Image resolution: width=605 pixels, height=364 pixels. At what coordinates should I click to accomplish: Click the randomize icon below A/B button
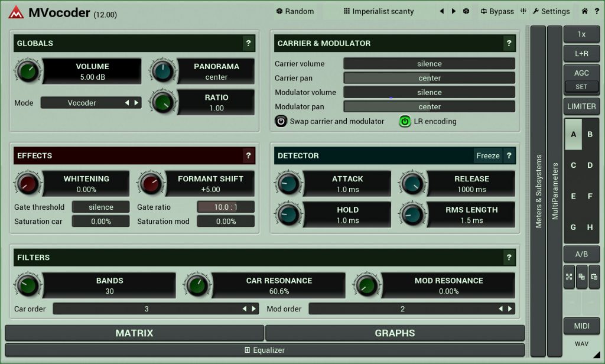570,277
